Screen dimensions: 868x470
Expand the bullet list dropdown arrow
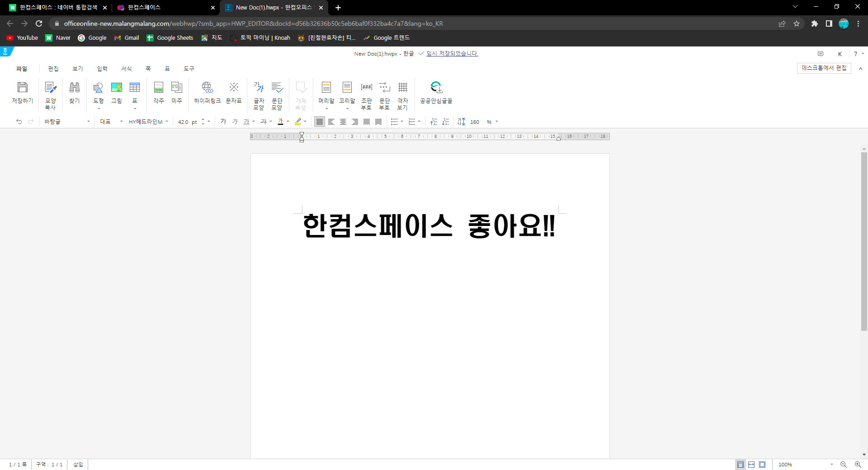tap(402, 122)
